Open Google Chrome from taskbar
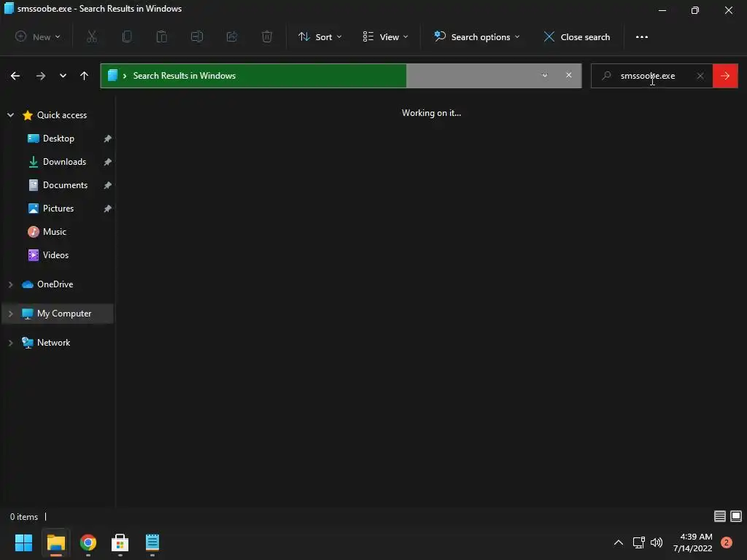The height and width of the screenshot is (560, 747). (88, 542)
